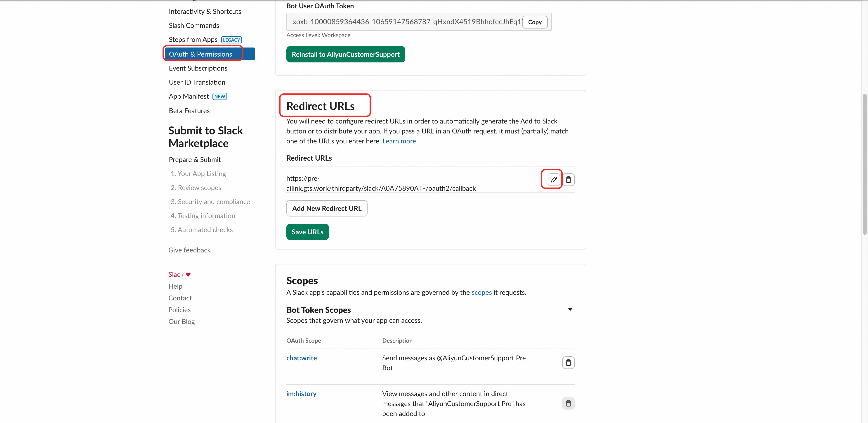Click the NEW badge beside App Manifest
Image resolution: width=868 pixels, height=423 pixels.
[220, 96]
